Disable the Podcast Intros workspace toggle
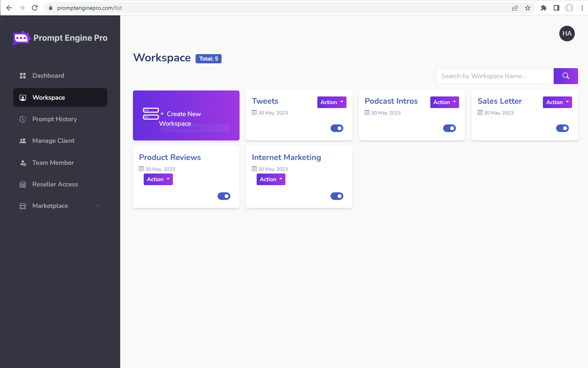Image resolution: width=588 pixels, height=368 pixels. (449, 128)
